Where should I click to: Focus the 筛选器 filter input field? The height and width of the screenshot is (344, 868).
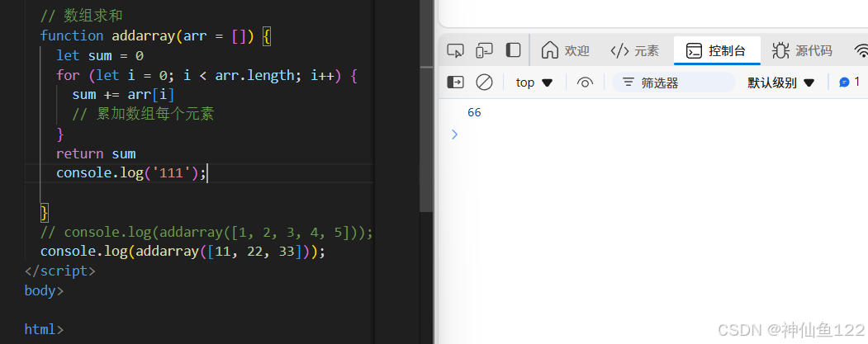(x=674, y=82)
